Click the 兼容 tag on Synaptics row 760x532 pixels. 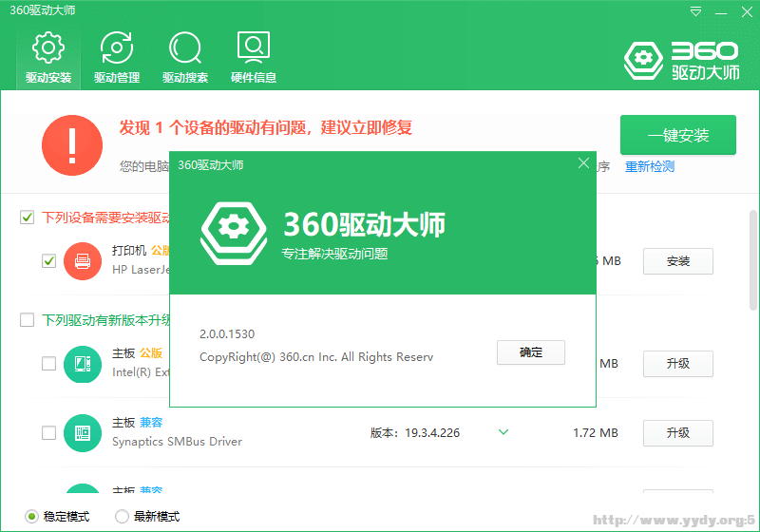[151, 423]
